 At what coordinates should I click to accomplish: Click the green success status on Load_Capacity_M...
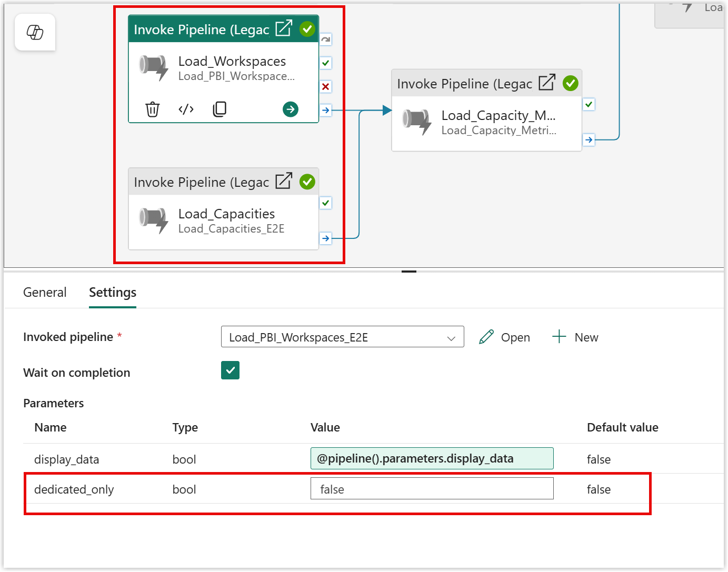coord(571,83)
